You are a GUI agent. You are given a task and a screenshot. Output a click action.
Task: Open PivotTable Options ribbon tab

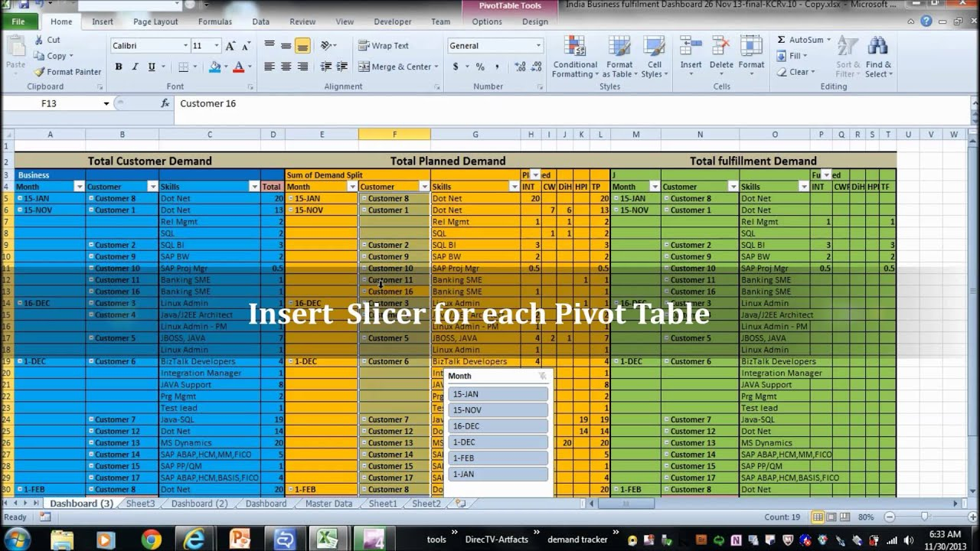coord(487,22)
